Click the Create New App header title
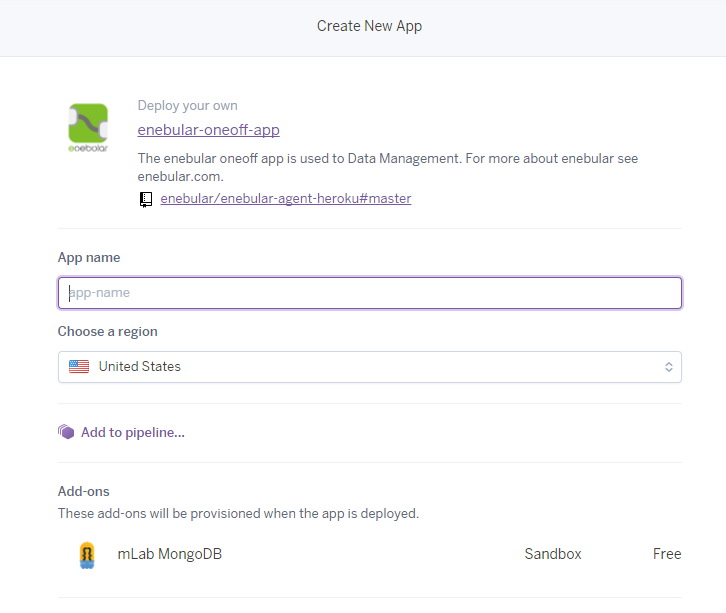Image resolution: width=726 pixels, height=613 pixels. click(369, 26)
